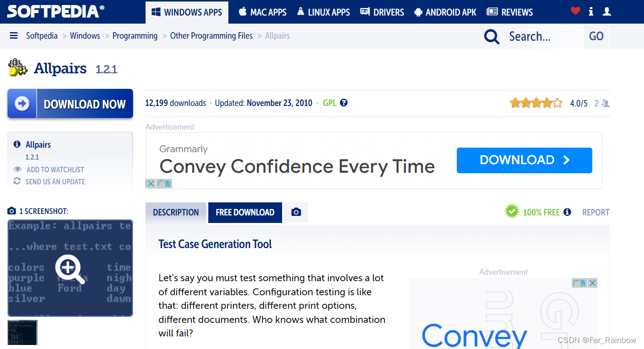Click the Search input field

click(x=543, y=36)
